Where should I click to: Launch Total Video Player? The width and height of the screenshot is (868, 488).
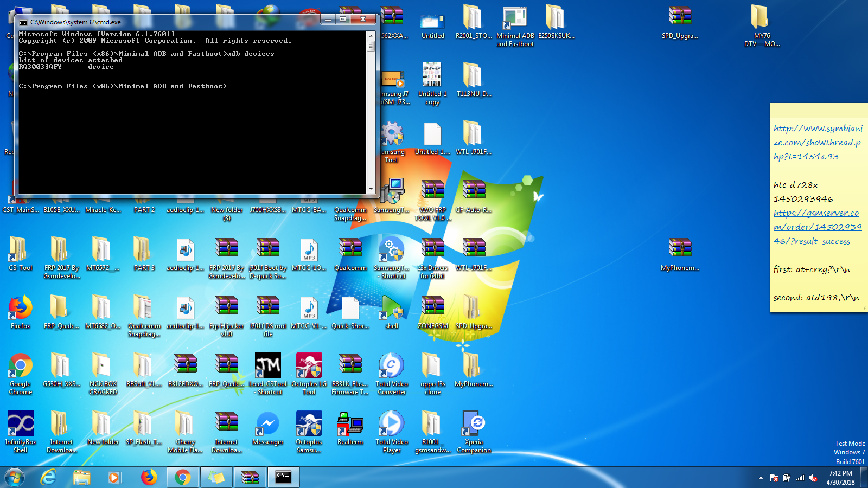point(391,432)
